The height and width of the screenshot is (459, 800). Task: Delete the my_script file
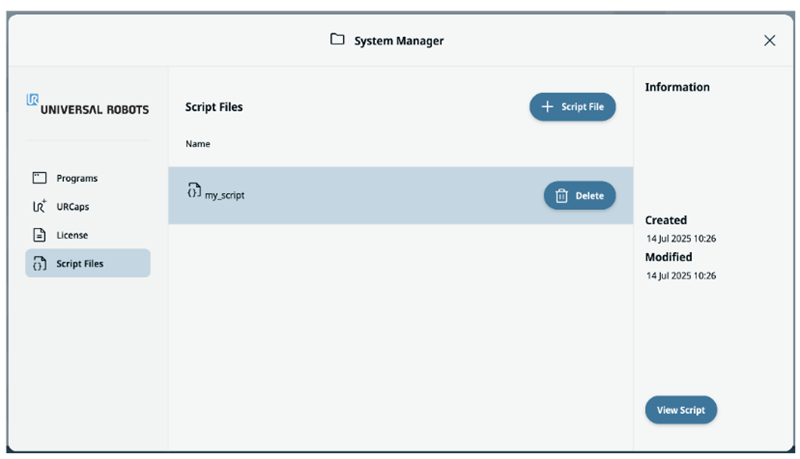pyautogui.click(x=579, y=196)
